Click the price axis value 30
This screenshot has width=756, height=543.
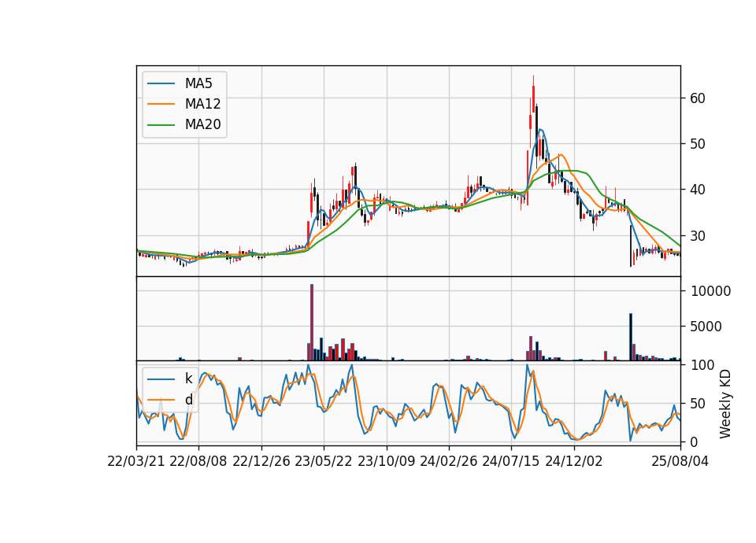[698, 236]
